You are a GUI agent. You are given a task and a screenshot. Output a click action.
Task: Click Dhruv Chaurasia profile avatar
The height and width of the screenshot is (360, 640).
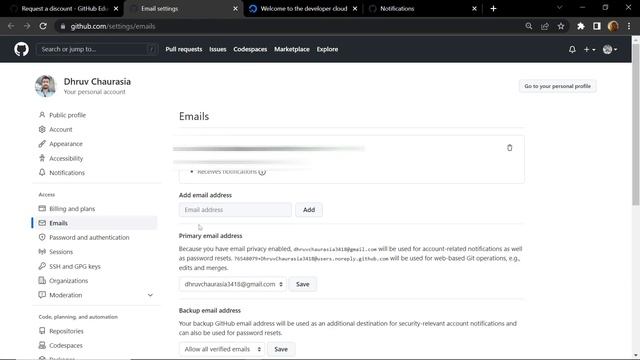point(45,86)
